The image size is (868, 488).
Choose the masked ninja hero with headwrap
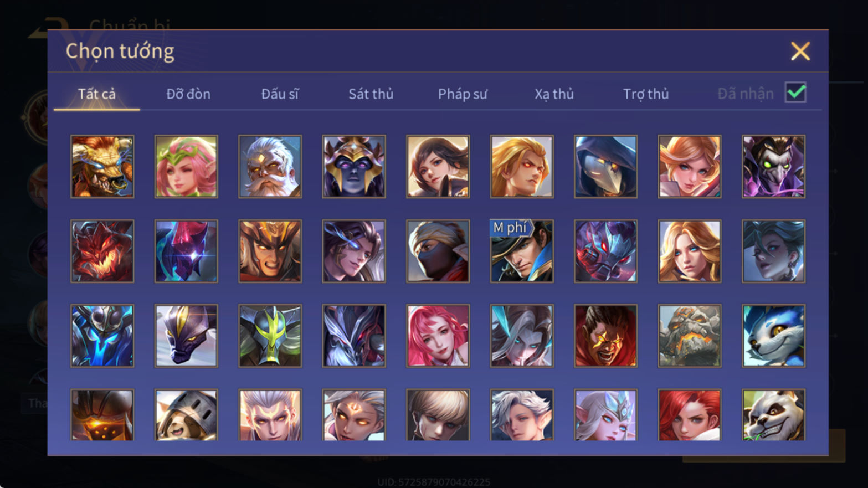[438, 251]
